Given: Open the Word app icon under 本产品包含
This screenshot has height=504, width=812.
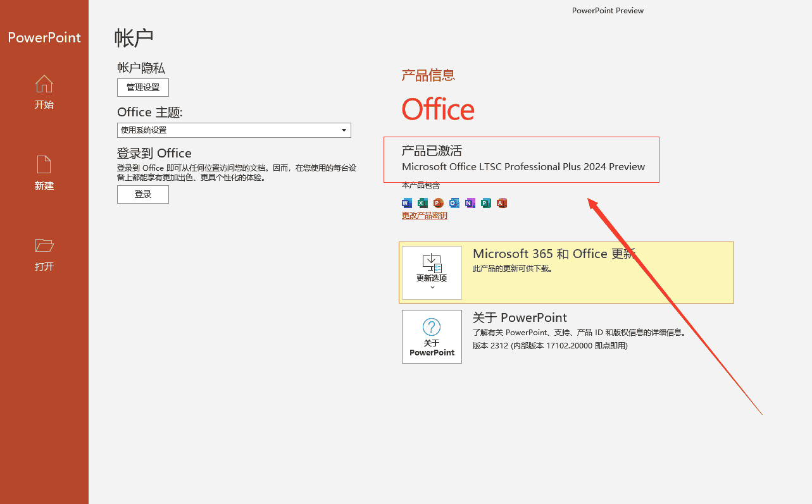Looking at the screenshot, I should (x=406, y=203).
